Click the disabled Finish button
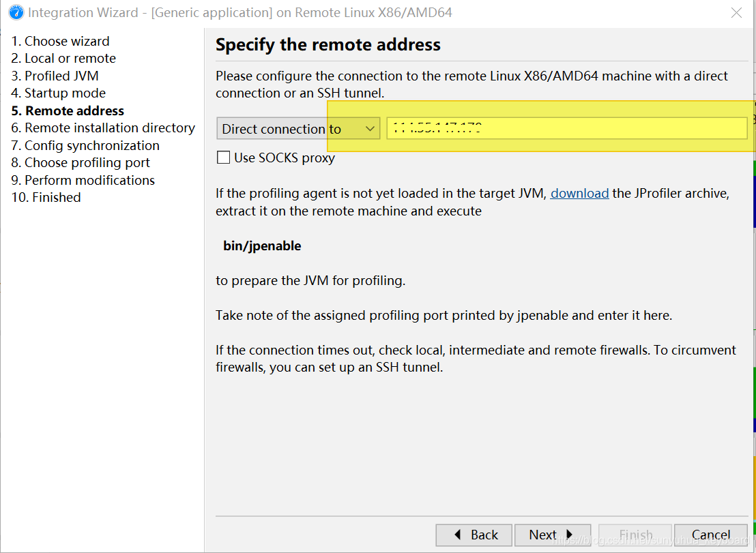This screenshot has width=756, height=553. [x=635, y=535]
